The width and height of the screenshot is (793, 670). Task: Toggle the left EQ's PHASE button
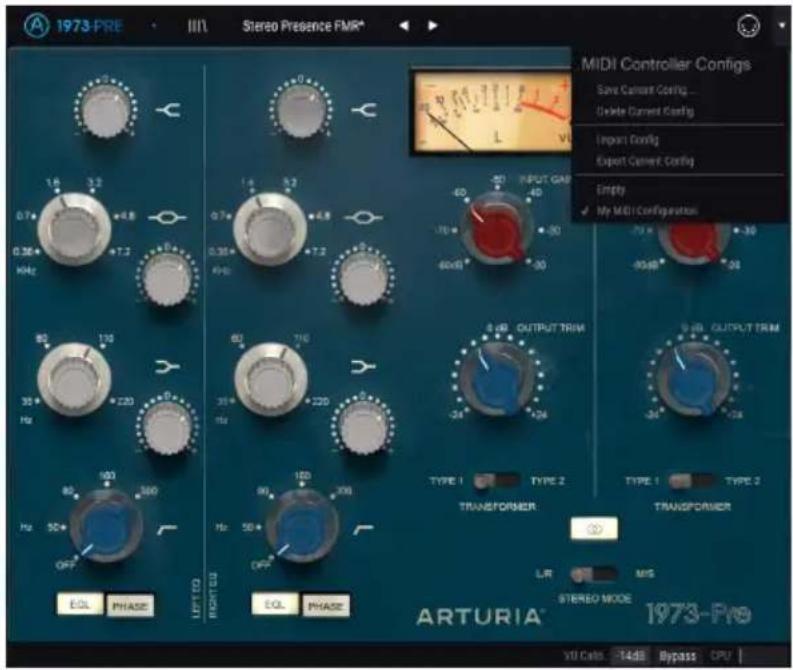click(129, 605)
